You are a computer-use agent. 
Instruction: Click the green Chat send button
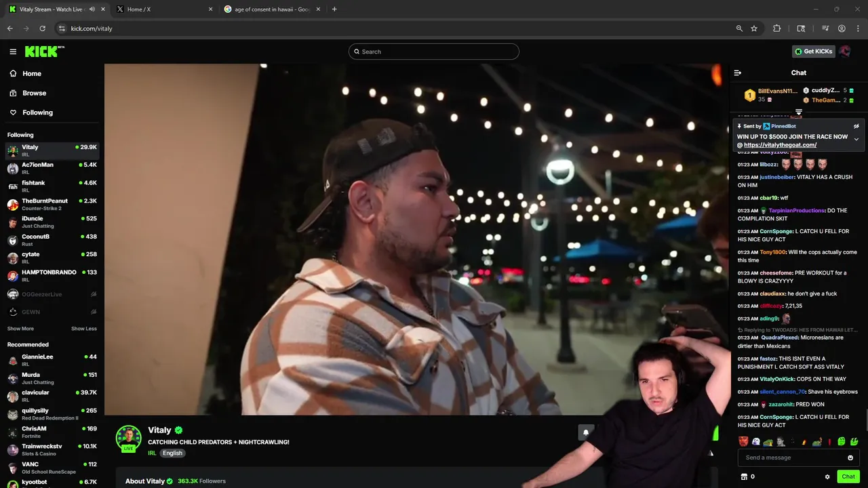pos(848,476)
